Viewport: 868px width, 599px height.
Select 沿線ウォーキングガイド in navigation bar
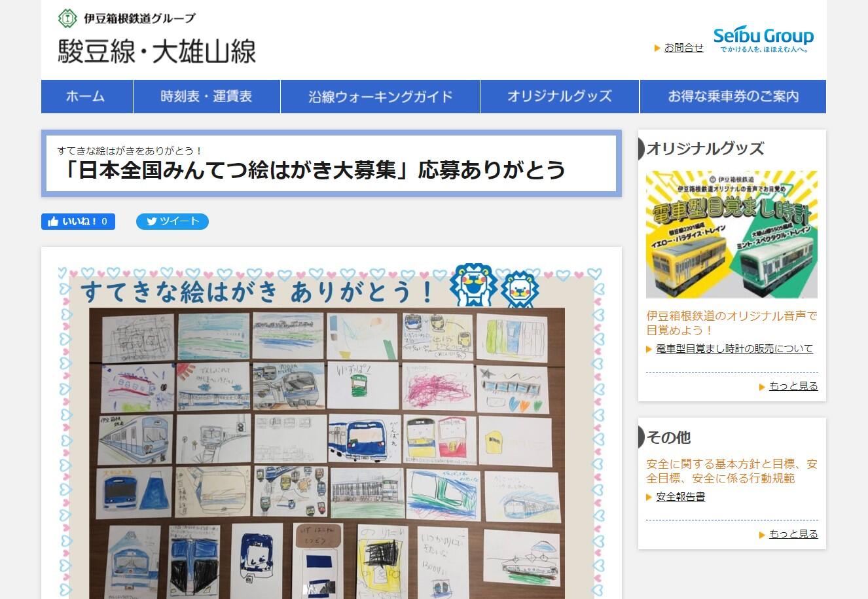point(380,97)
